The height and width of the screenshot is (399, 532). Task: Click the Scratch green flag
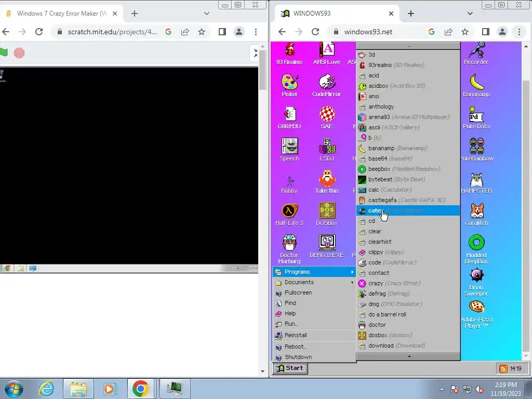point(4,52)
